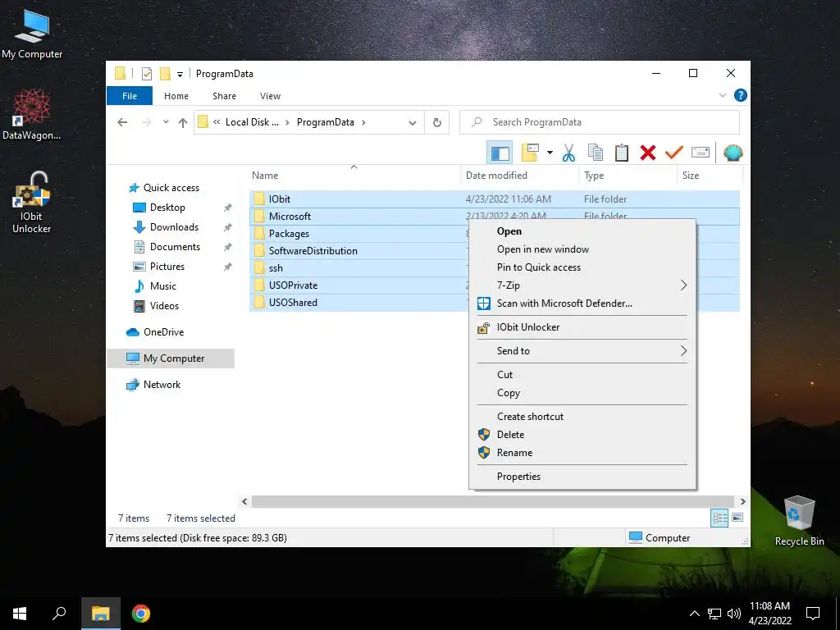Viewport: 840px width, 630px height.
Task: Choose Properties in the context menu
Action: tap(582, 477)
